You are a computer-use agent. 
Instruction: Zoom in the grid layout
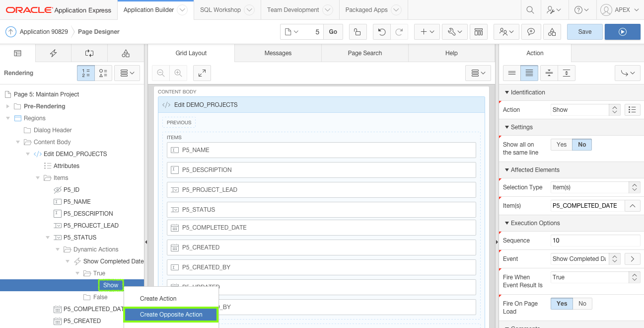tap(178, 73)
